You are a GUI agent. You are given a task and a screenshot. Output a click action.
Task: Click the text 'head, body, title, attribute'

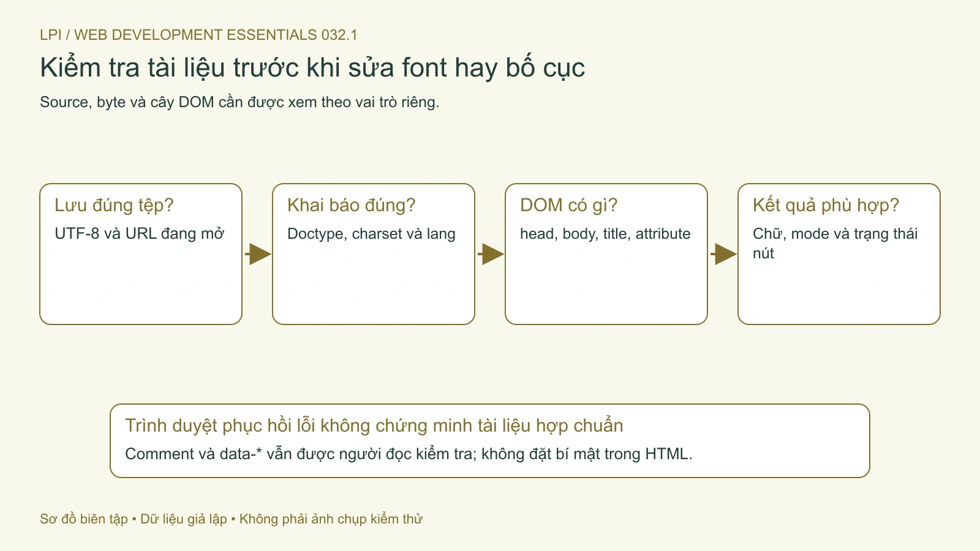coord(605,234)
